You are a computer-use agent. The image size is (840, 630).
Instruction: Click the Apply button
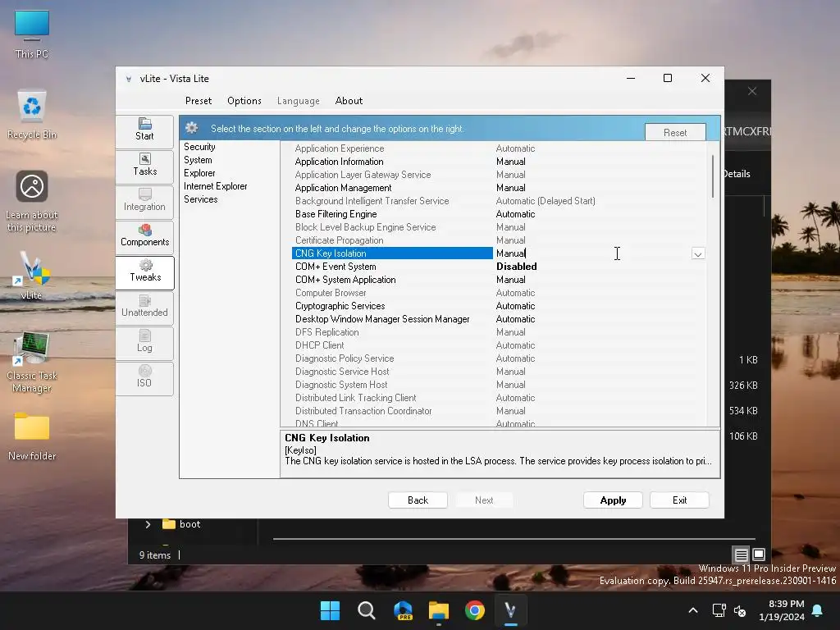(613, 500)
